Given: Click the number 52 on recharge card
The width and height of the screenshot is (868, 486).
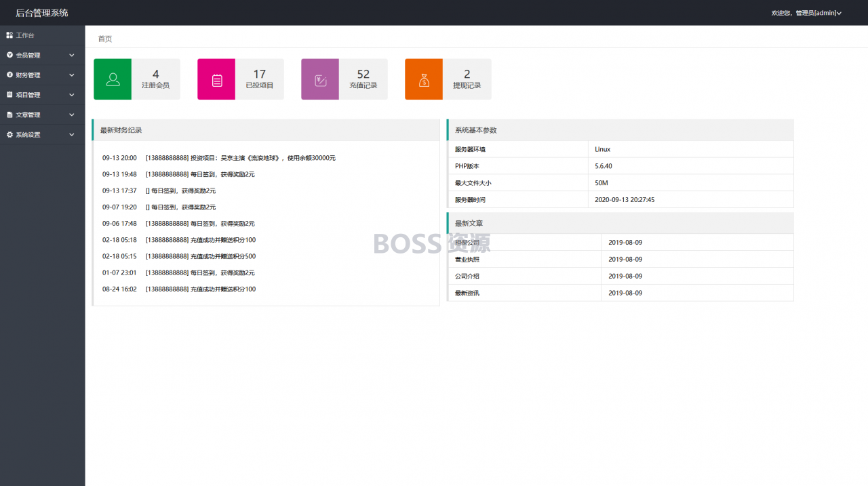Looking at the screenshot, I should point(363,74).
